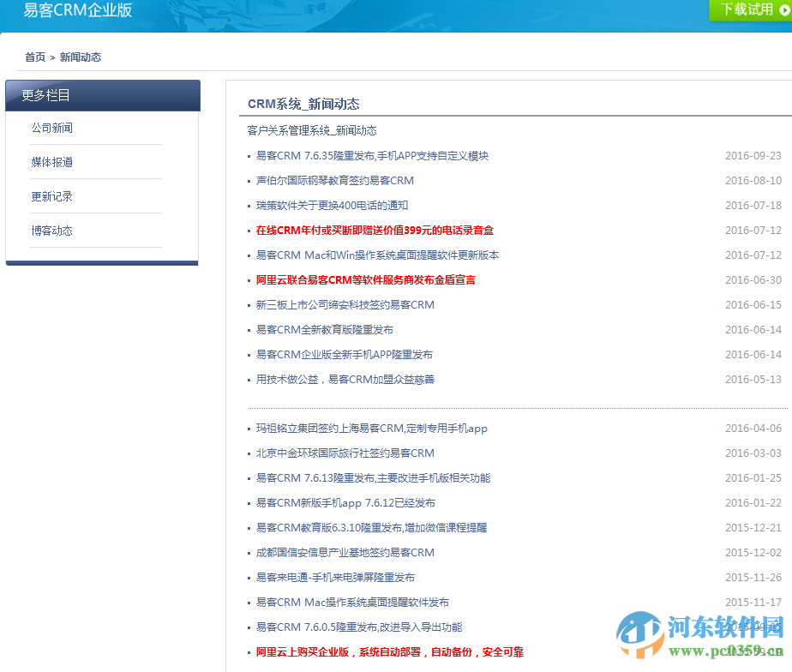792x672 pixels.
Task: Go to 首页 via the breadcrumb
Action: click(33, 57)
